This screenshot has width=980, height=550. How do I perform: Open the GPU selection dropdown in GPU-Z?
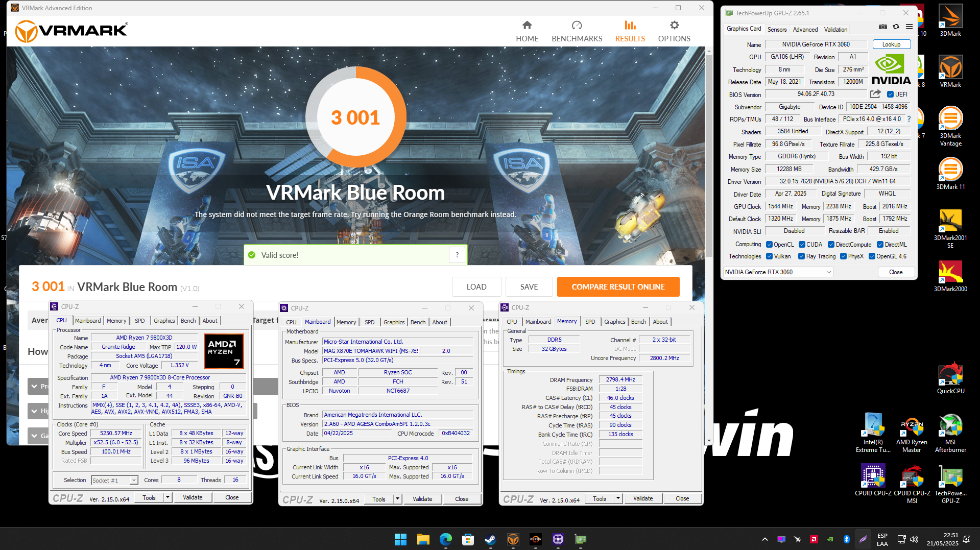click(778, 272)
